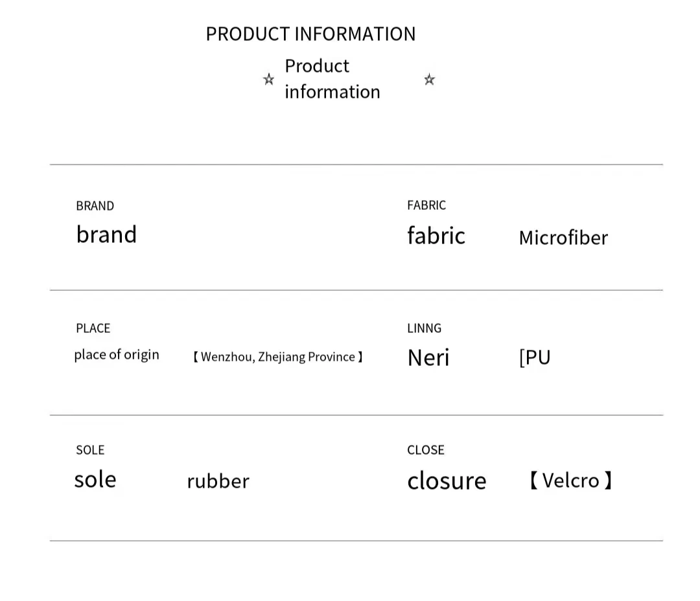
Task: Click the star left of Product information
Action: 268,80
